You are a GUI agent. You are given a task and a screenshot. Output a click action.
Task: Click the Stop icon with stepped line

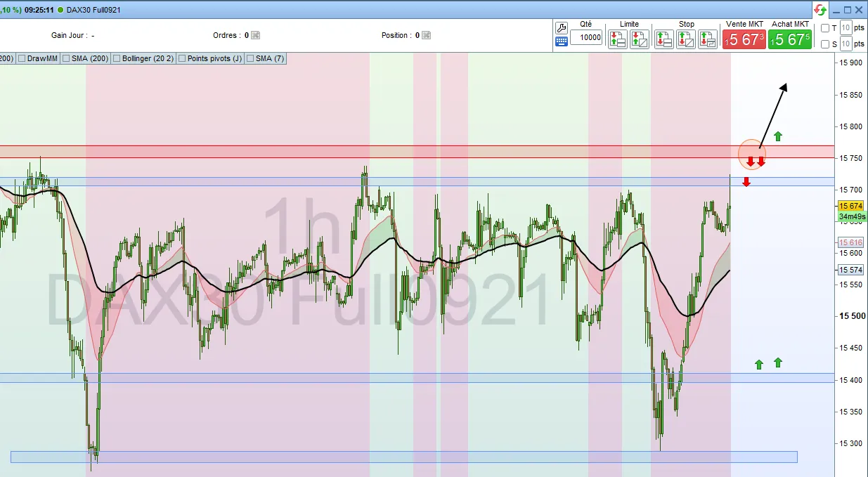707,39
